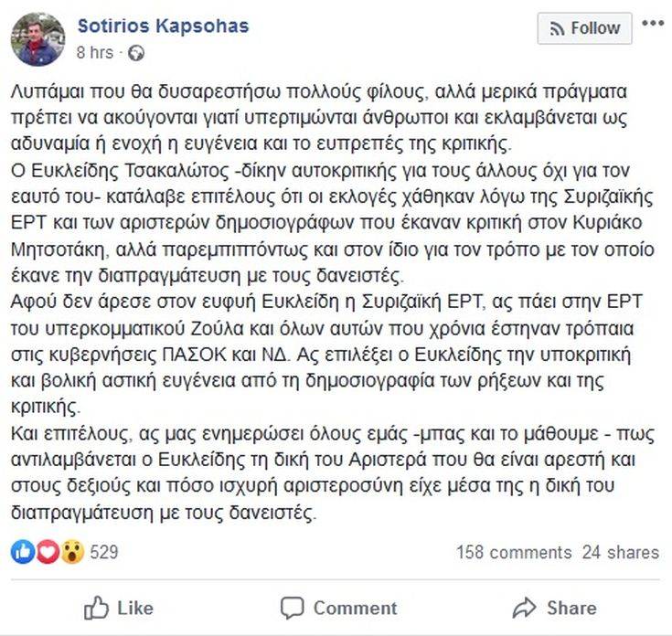Image resolution: width=672 pixels, height=636 pixels.
Task: Click the blue thumbs-up reaction icon
Action: 22,552
